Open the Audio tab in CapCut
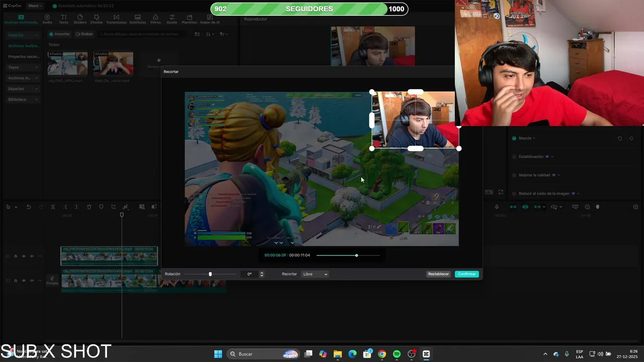This screenshot has height=362, width=644. pyautogui.click(x=47, y=19)
